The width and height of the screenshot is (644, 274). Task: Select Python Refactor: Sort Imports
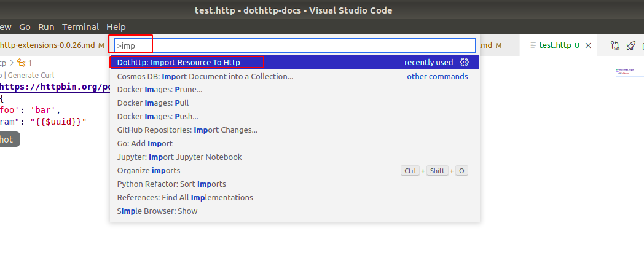[294, 184]
